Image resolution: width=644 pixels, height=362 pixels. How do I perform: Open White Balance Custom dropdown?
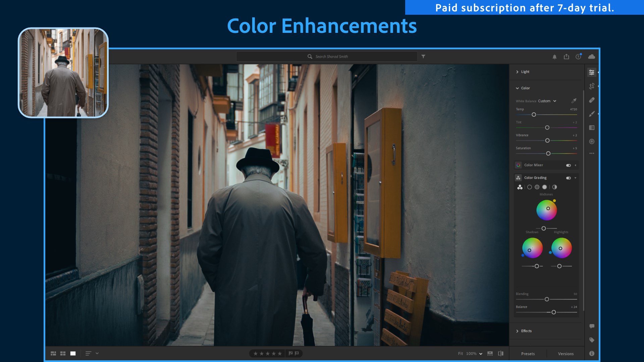point(547,101)
